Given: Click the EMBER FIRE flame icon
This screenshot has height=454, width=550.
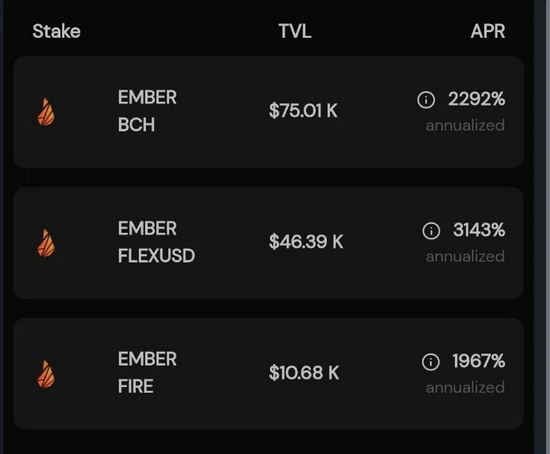Looking at the screenshot, I should (x=46, y=374).
